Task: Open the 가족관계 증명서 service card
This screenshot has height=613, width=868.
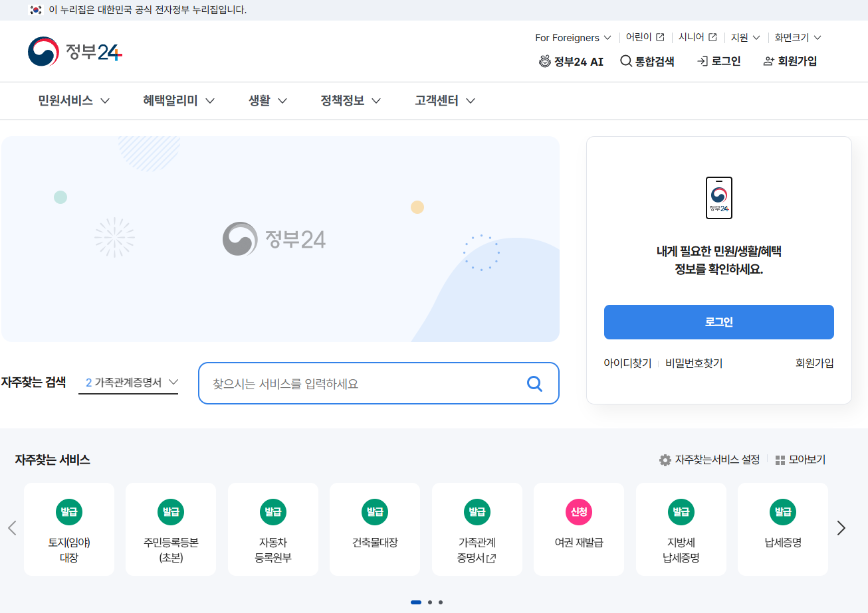Action: [x=477, y=529]
